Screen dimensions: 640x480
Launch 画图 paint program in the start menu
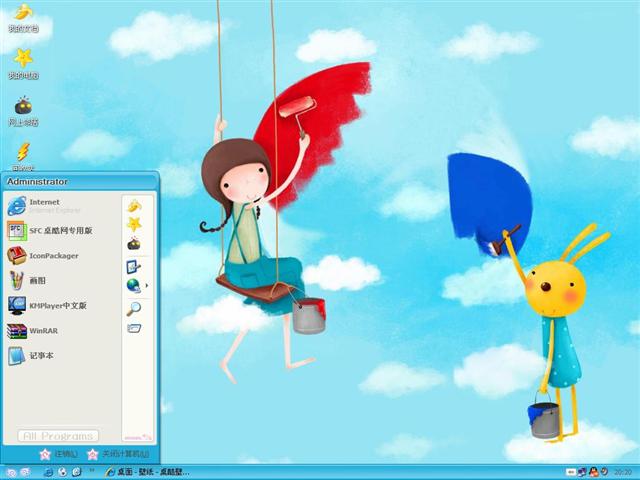27,281
